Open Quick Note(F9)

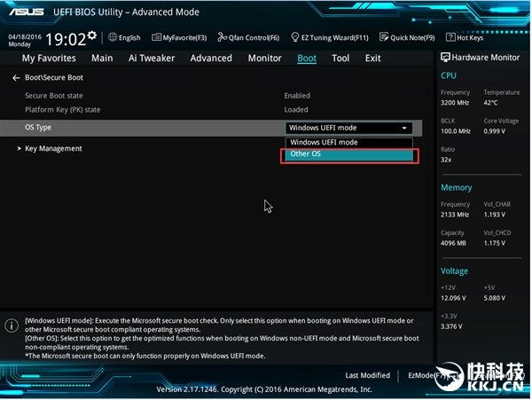[406, 37]
